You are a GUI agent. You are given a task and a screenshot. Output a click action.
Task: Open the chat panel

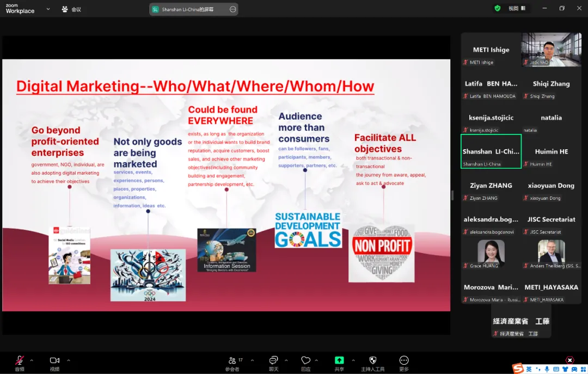(274, 363)
